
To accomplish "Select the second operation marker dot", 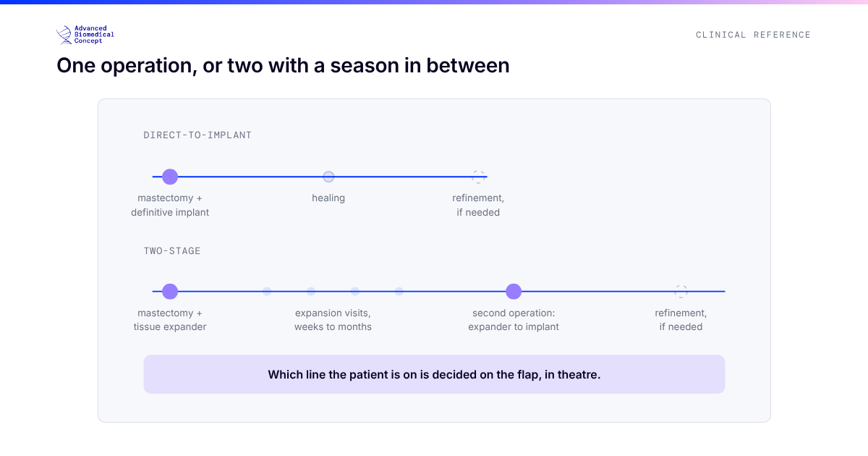I will click(514, 292).
